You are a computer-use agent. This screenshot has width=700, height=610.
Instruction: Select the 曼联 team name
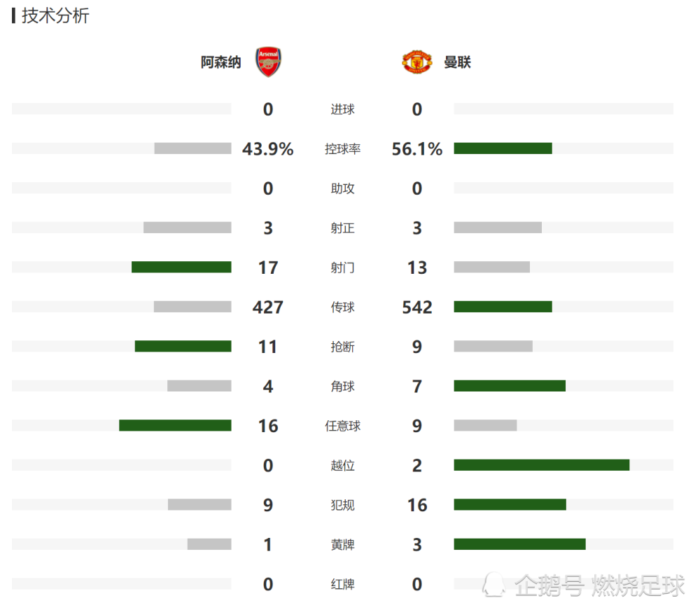(457, 62)
